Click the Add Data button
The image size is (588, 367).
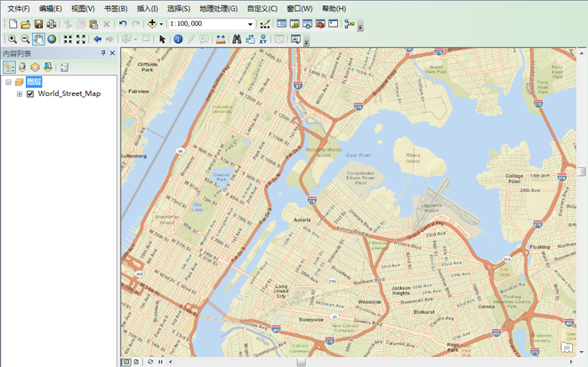tap(153, 24)
